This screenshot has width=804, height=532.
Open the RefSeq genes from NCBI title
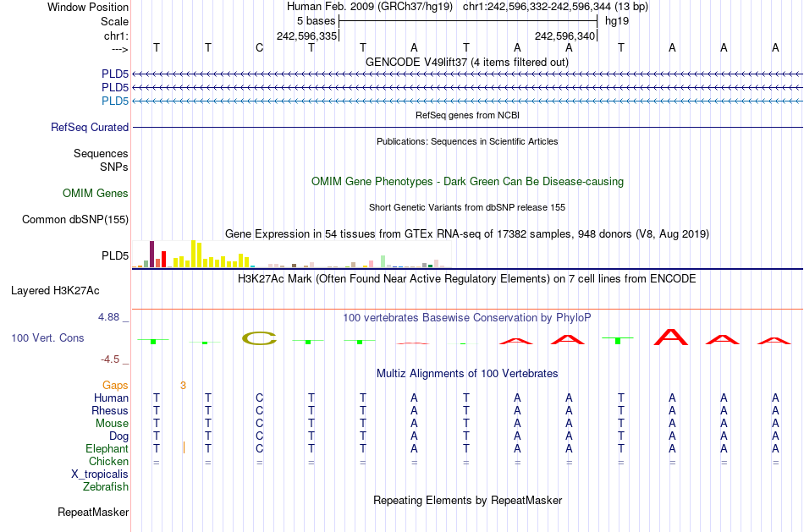click(x=467, y=115)
